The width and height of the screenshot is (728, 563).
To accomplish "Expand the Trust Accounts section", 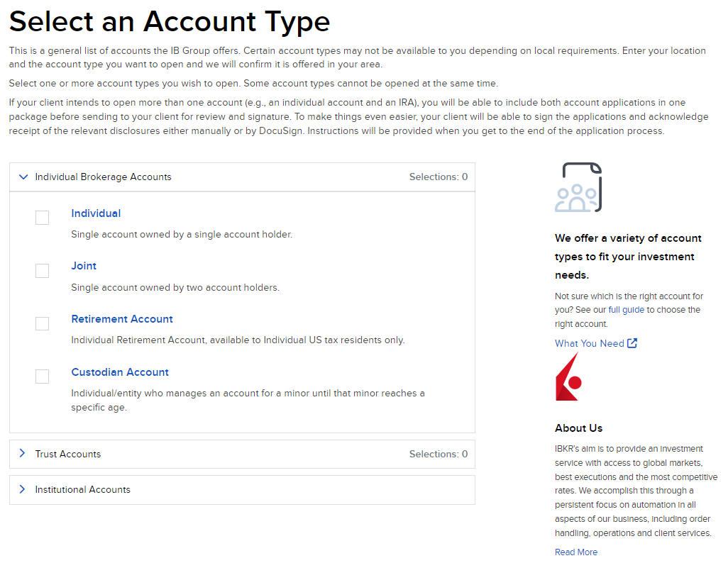I will coord(22,454).
